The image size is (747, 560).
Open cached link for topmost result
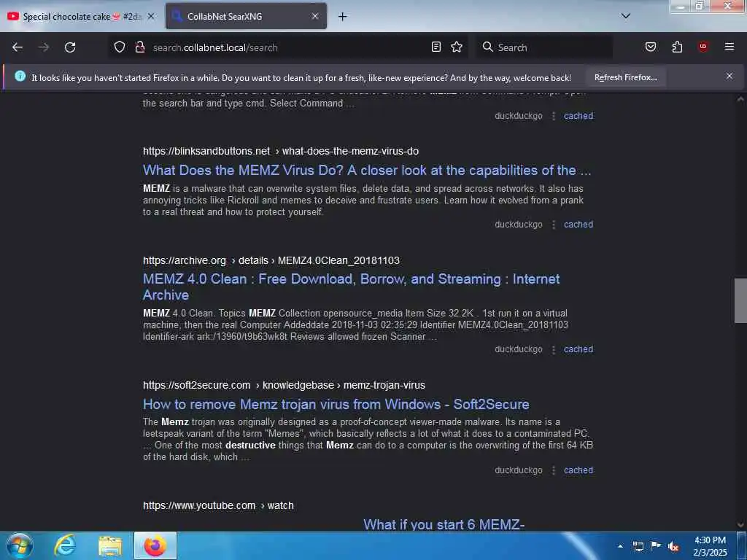(578, 116)
